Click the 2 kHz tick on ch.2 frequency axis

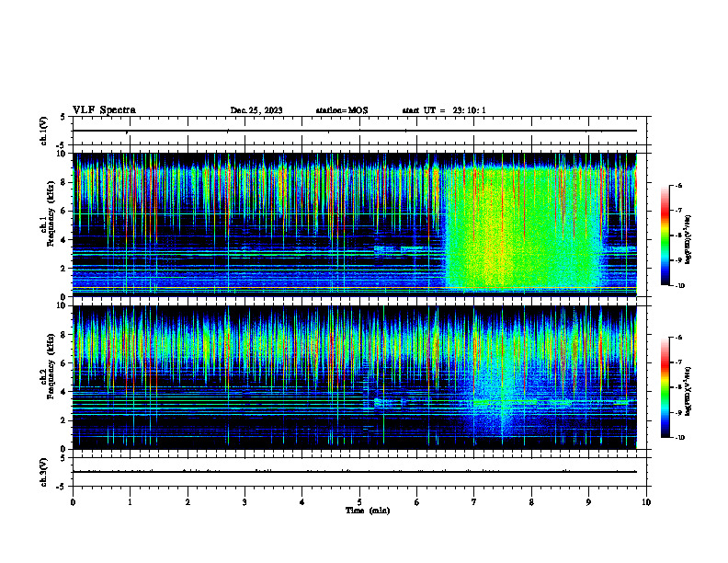pyautogui.click(x=64, y=420)
